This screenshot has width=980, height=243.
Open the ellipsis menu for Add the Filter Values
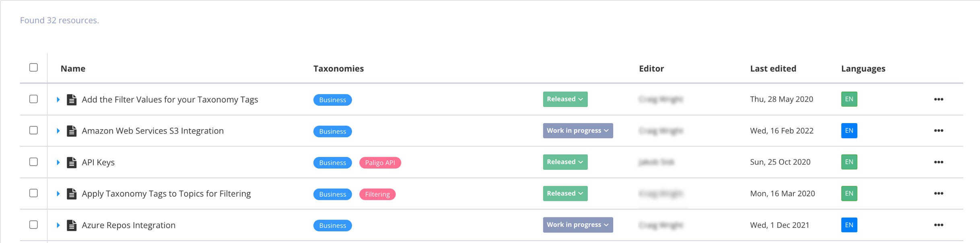coord(939,99)
